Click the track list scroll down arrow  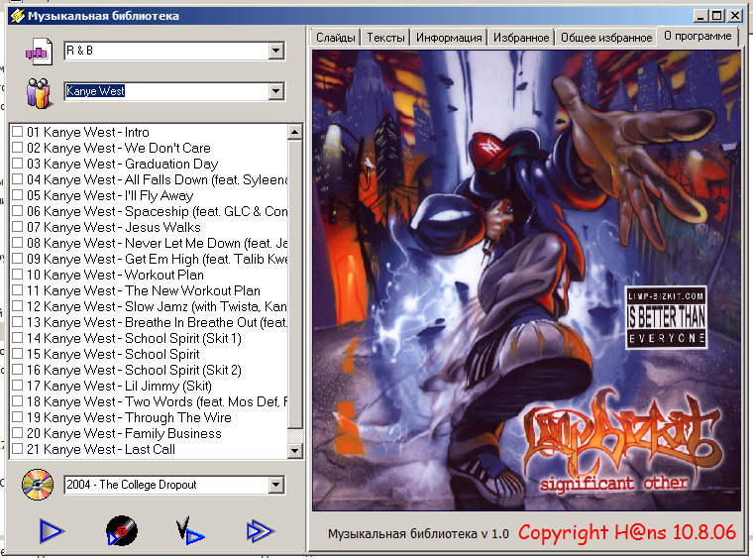coord(295,450)
